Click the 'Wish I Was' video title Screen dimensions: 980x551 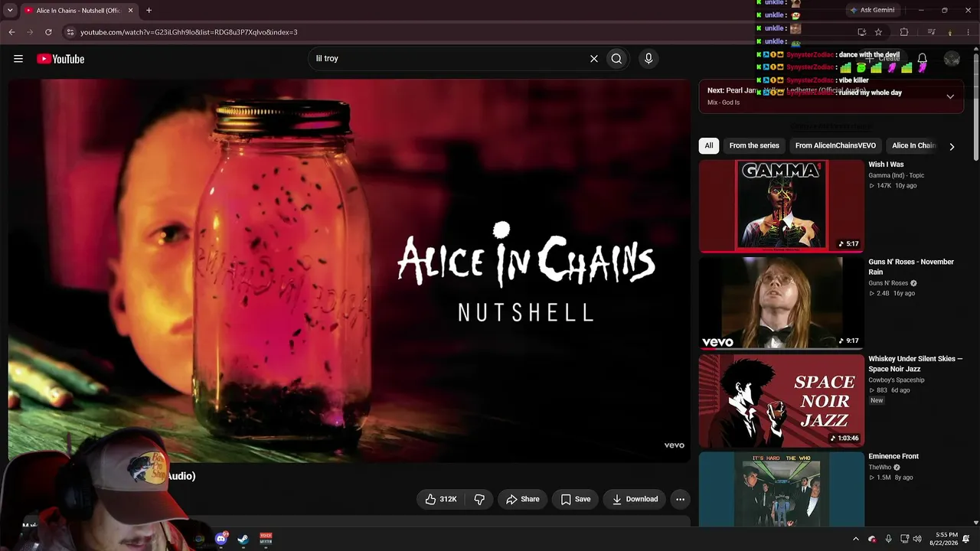(886, 165)
